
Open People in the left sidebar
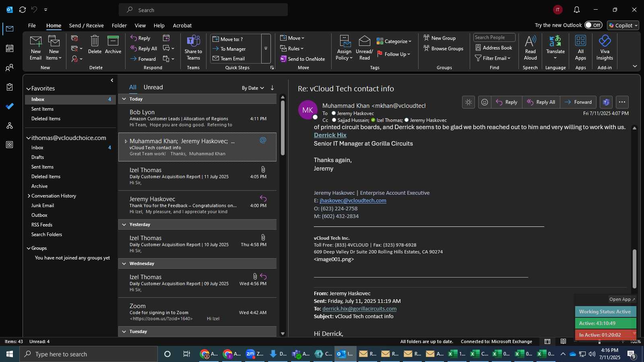10,68
